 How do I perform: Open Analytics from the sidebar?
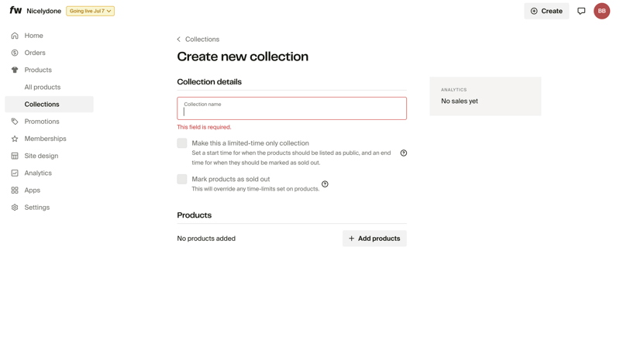point(38,173)
